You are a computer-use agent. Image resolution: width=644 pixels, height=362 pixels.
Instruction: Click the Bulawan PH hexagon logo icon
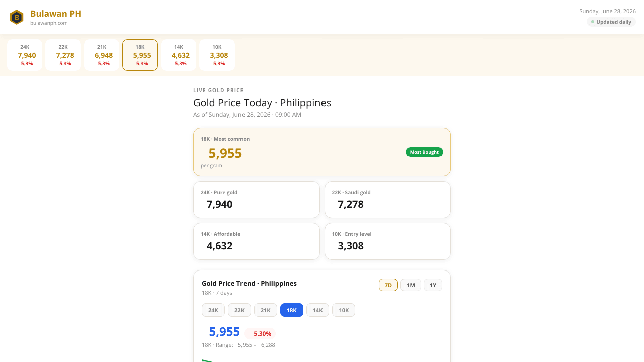(17, 17)
